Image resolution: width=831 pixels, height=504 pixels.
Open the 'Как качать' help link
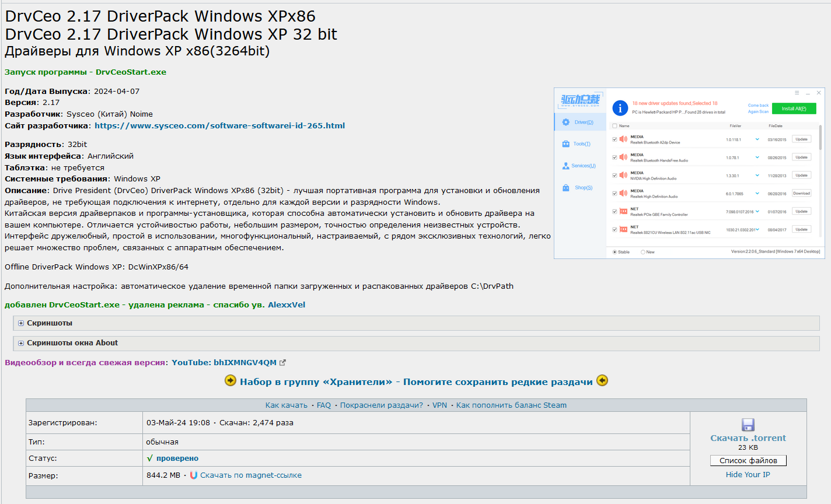[287, 405]
